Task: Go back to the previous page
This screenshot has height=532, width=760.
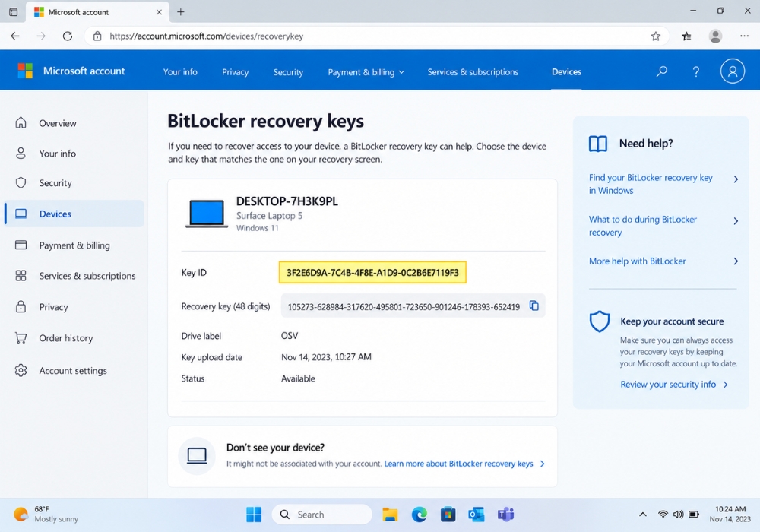Action: click(15, 36)
